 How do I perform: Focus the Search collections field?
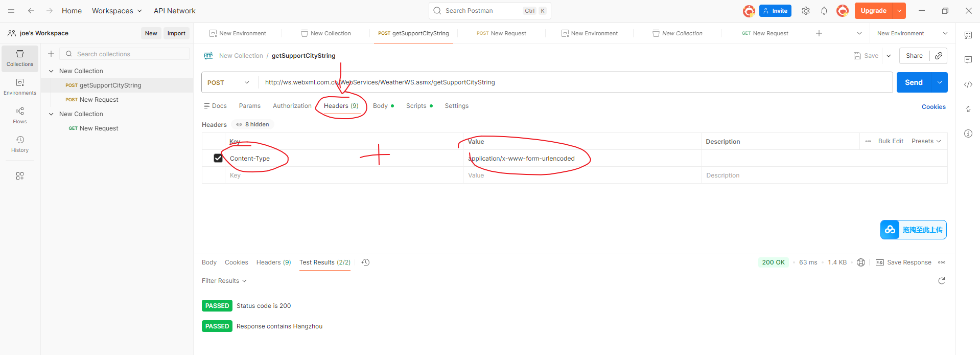125,54
